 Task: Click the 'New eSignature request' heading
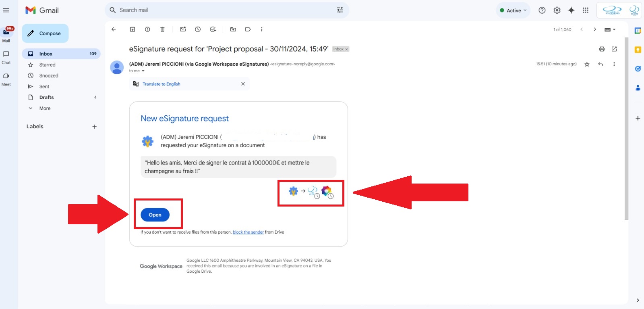point(184,119)
